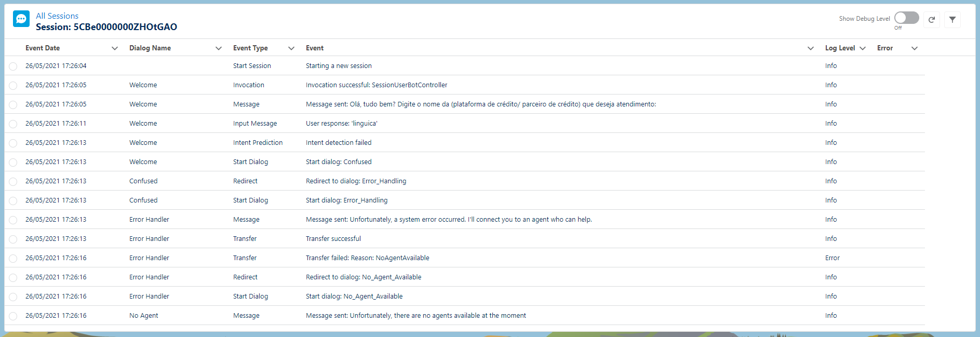This screenshot has height=337, width=980.
Task: Click 'Invocation successful: SessionUserBotController' event
Action: (377, 85)
